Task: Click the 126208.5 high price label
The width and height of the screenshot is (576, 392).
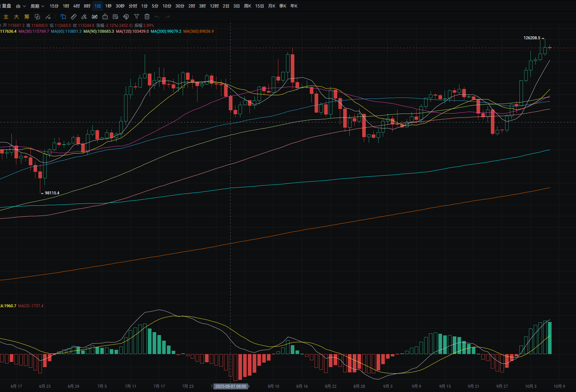Action: tap(532, 38)
